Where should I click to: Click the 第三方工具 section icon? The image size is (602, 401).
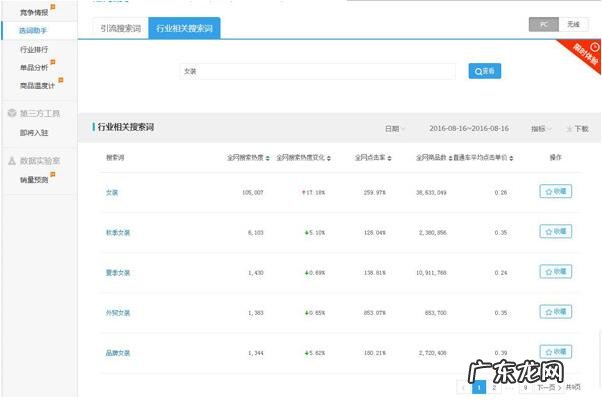[x=12, y=113]
